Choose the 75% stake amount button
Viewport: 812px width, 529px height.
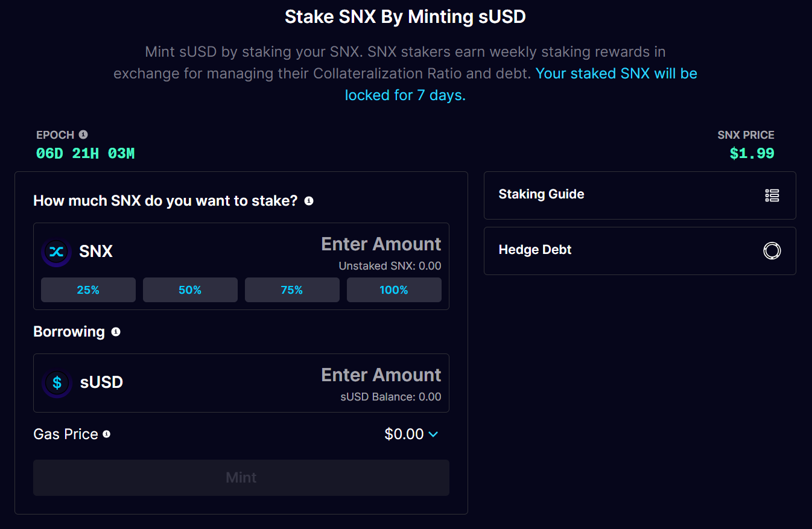292,290
